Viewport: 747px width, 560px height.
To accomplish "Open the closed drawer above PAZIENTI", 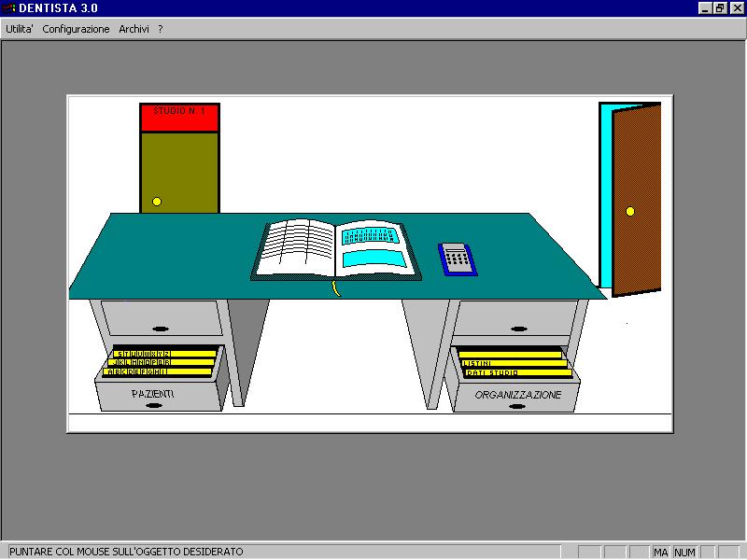I will 162,318.
